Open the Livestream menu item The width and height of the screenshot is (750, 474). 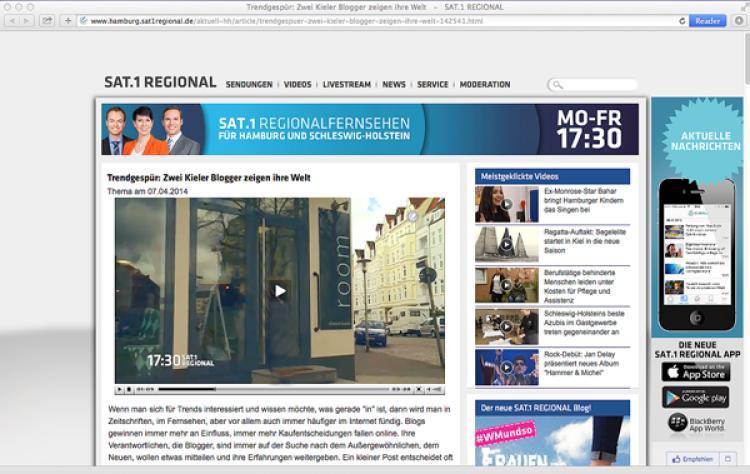[347, 85]
